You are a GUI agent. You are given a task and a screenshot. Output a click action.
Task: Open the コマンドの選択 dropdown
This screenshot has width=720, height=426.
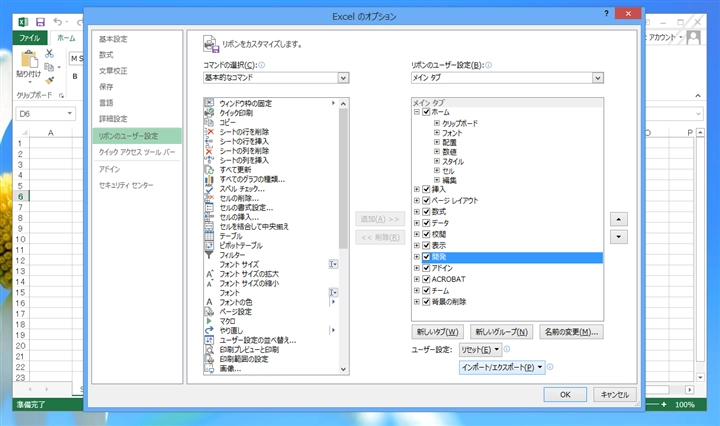point(343,78)
